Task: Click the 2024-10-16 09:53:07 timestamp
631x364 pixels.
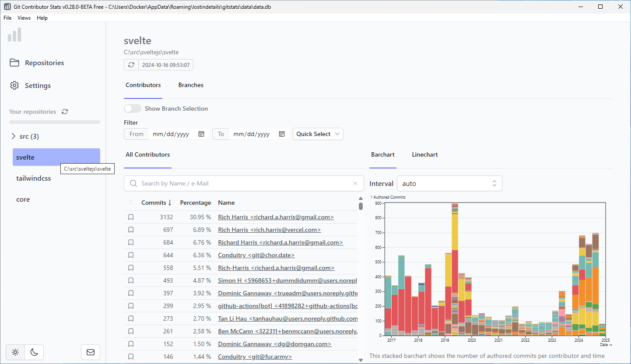Action: click(x=165, y=65)
